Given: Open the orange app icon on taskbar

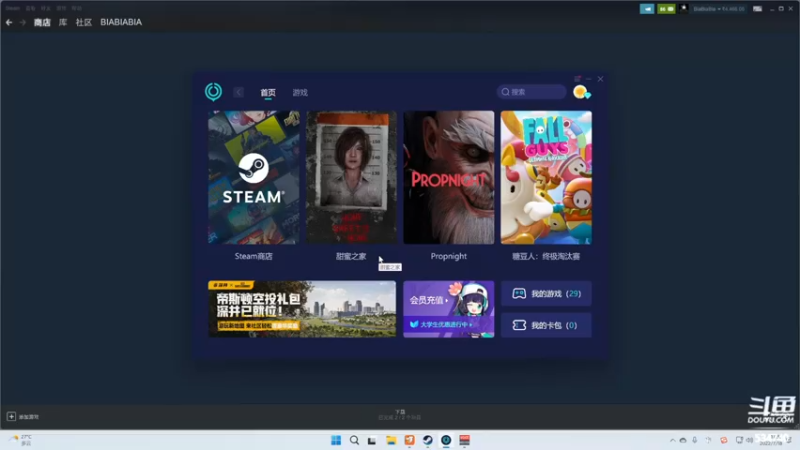Looking at the screenshot, I should coord(409,440).
